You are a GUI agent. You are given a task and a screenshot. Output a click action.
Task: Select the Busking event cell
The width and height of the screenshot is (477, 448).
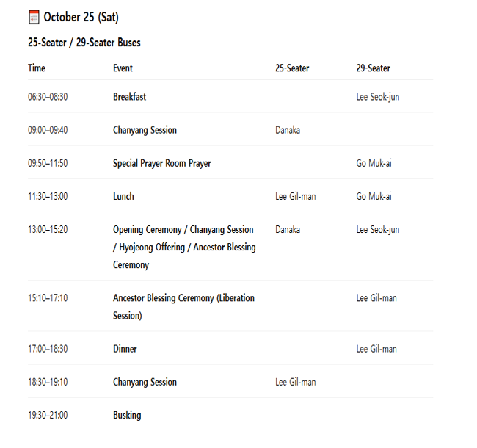click(x=127, y=415)
